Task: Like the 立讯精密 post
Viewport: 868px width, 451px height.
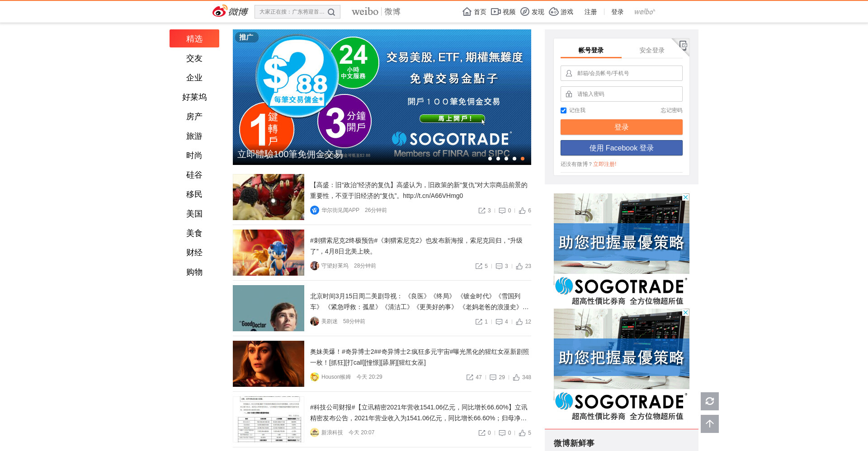Action: tap(522, 433)
